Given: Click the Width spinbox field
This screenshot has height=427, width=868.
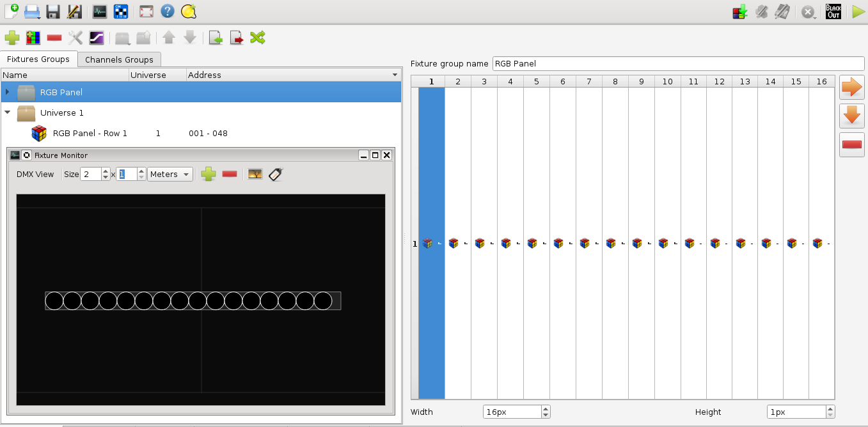Looking at the screenshot, I should (x=512, y=412).
